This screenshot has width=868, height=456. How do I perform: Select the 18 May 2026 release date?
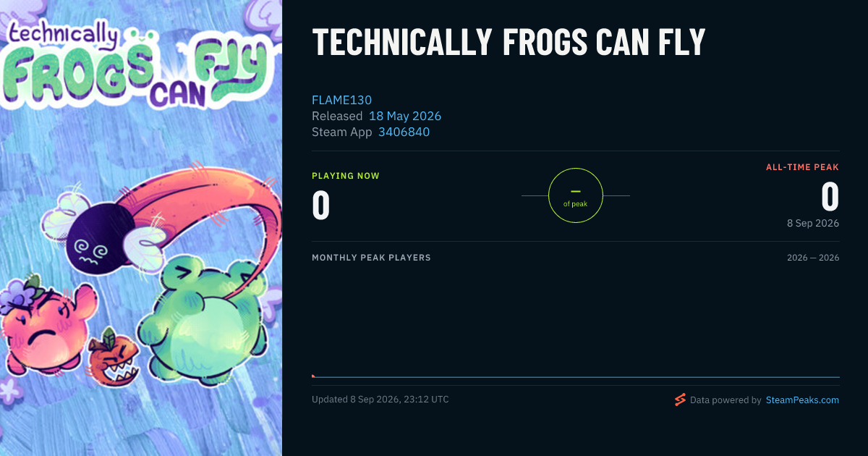405,116
